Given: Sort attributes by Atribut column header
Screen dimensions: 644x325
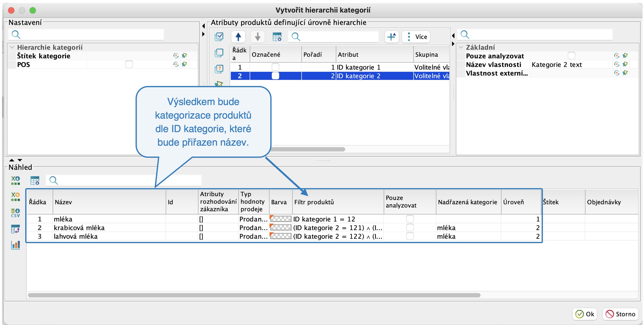Looking at the screenshot, I should point(375,54).
